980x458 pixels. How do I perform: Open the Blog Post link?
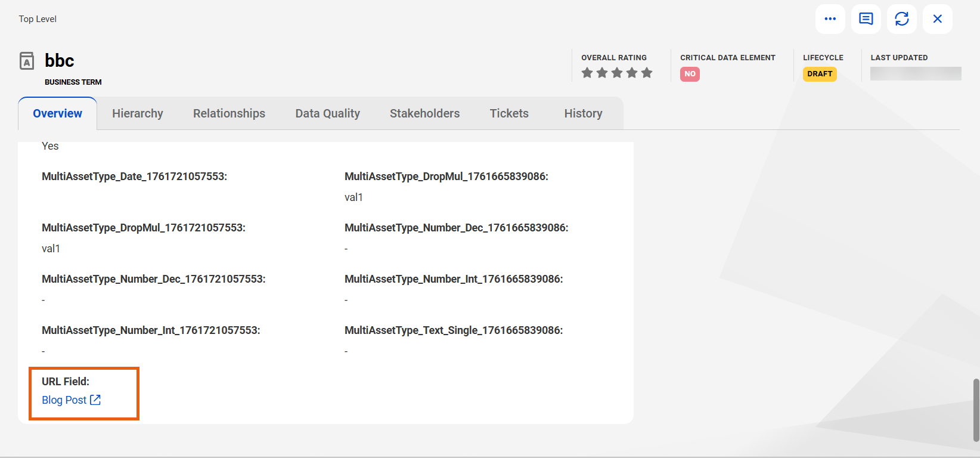click(64, 400)
